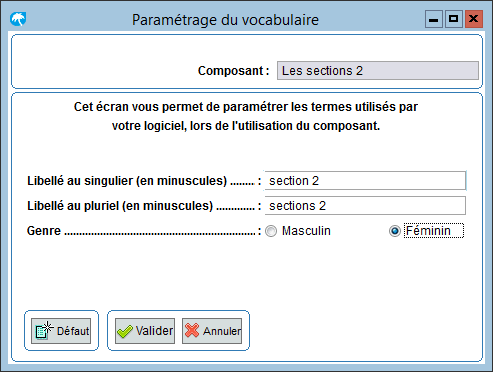Click the "Composant :" label
This screenshot has height=372, width=493.
pyautogui.click(x=233, y=71)
